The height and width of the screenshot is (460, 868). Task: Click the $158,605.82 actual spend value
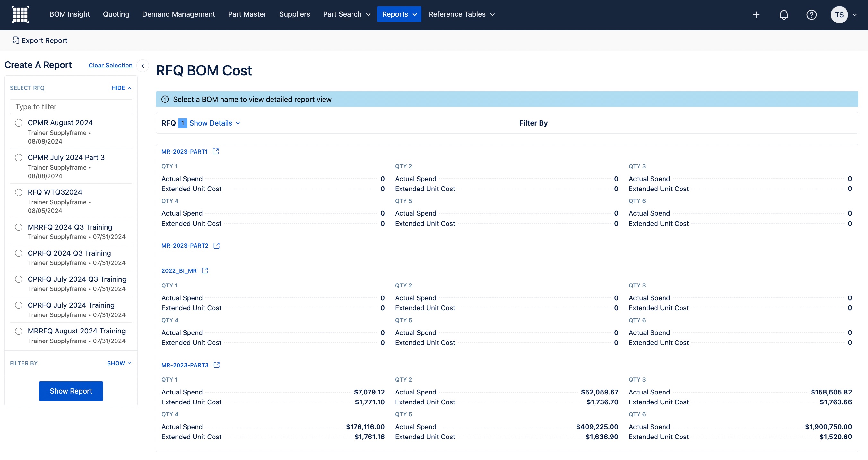pos(831,392)
